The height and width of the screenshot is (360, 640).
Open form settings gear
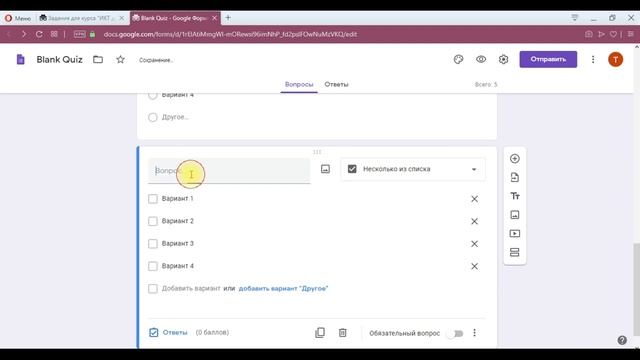point(503,60)
